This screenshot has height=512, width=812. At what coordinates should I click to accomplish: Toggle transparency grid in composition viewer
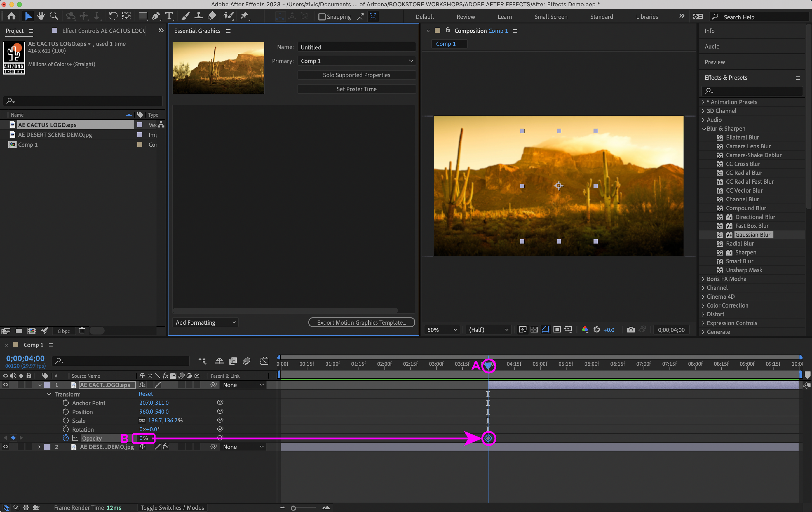pyautogui.click(x=534, y=329)
